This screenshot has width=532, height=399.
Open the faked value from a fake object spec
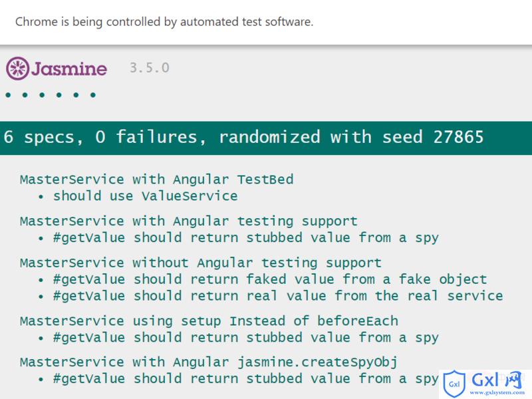point(270,279)
